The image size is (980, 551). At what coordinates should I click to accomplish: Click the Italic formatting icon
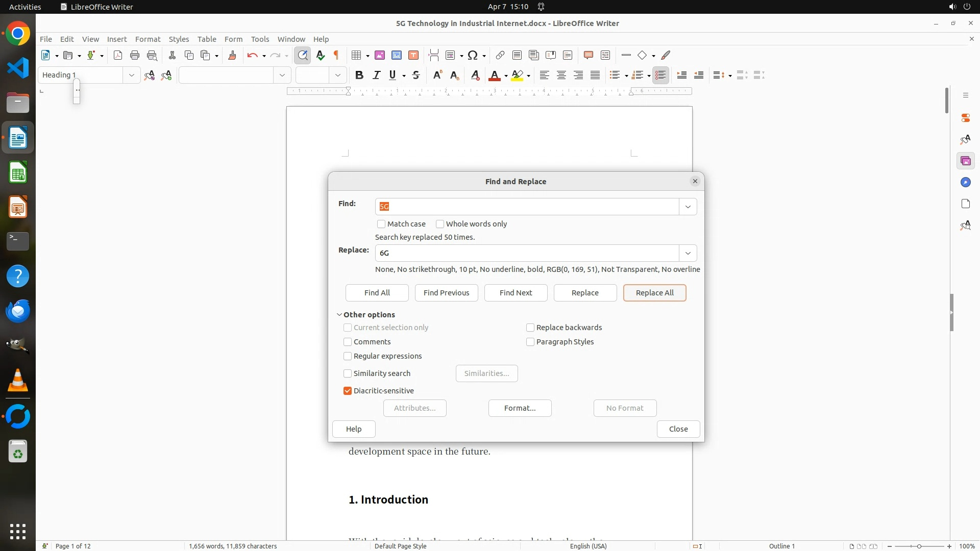point(376,75)
